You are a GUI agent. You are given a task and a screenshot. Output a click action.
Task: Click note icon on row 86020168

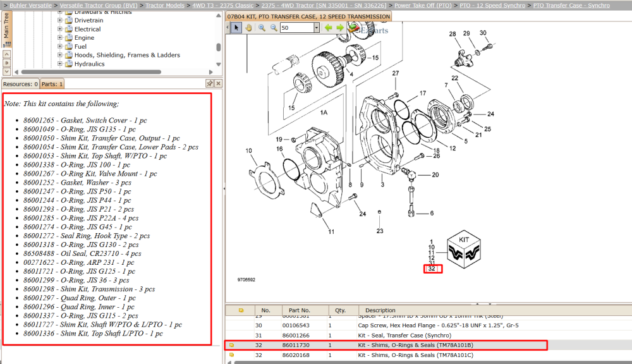point(231,355)
